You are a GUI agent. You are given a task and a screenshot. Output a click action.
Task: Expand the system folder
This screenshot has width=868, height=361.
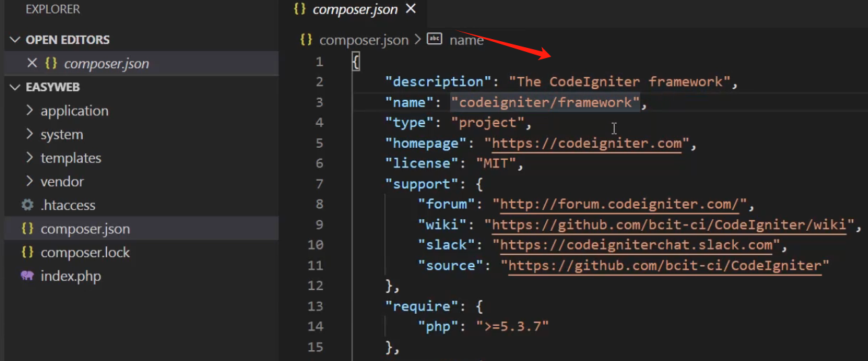click(x=61, y=134)
